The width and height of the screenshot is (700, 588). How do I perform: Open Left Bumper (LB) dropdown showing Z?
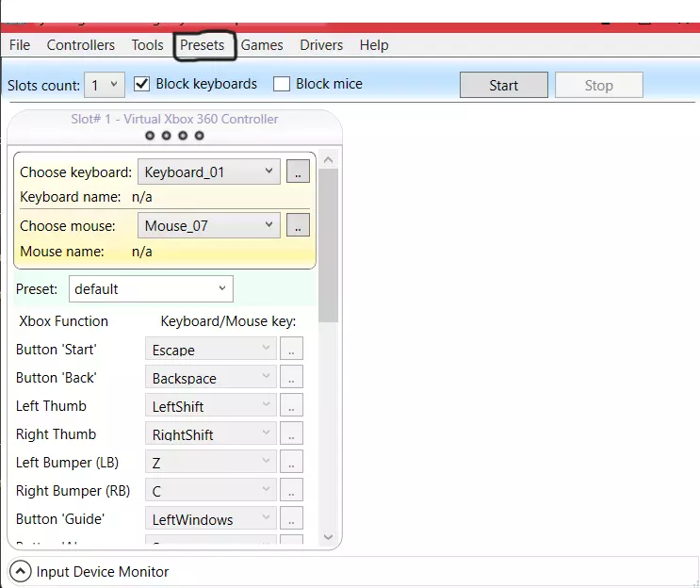coord(211,462)
